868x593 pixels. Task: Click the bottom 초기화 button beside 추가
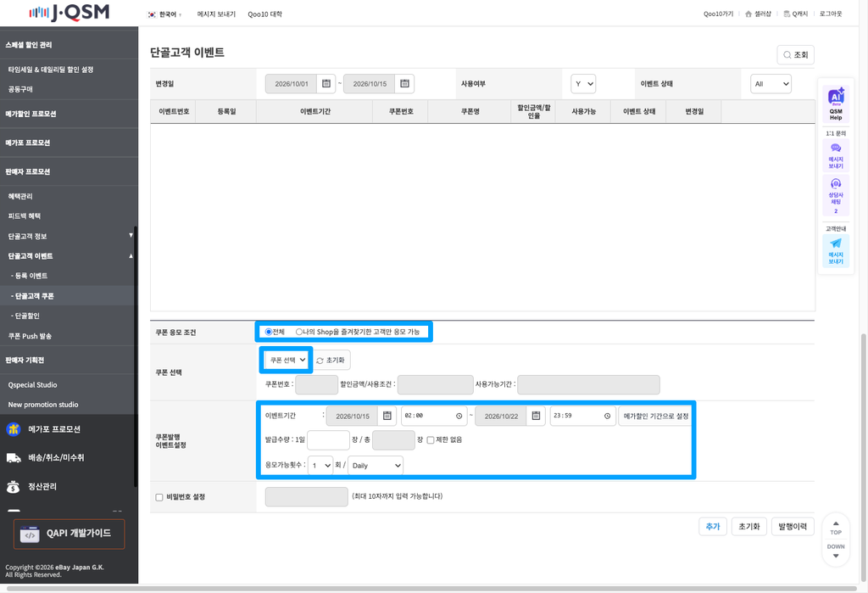point(749,527)
